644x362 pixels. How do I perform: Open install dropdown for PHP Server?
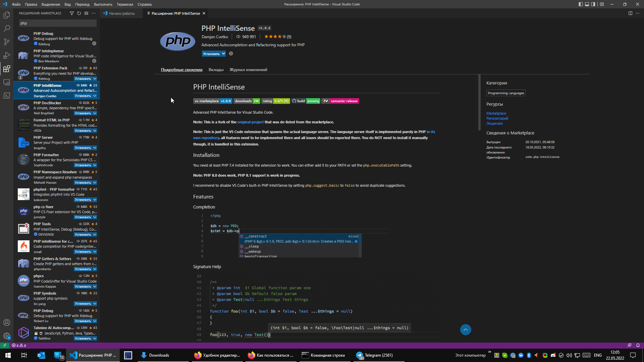95,148
